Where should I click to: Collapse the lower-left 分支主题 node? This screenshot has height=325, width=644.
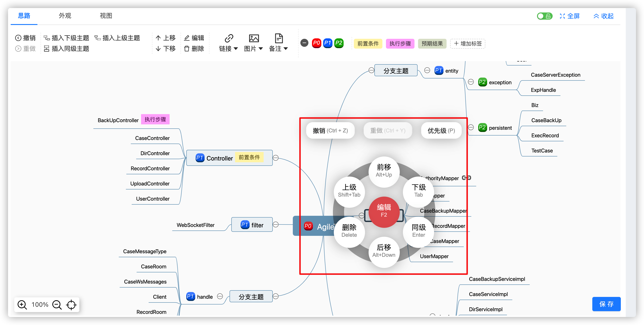pyautogui.click(x=275, y=296)
